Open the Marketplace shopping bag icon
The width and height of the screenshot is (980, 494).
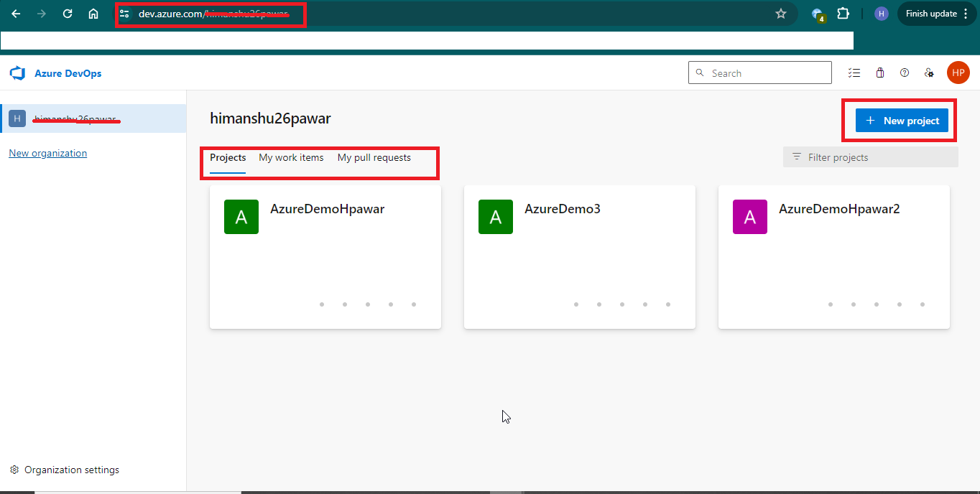[x=879, y=72]
